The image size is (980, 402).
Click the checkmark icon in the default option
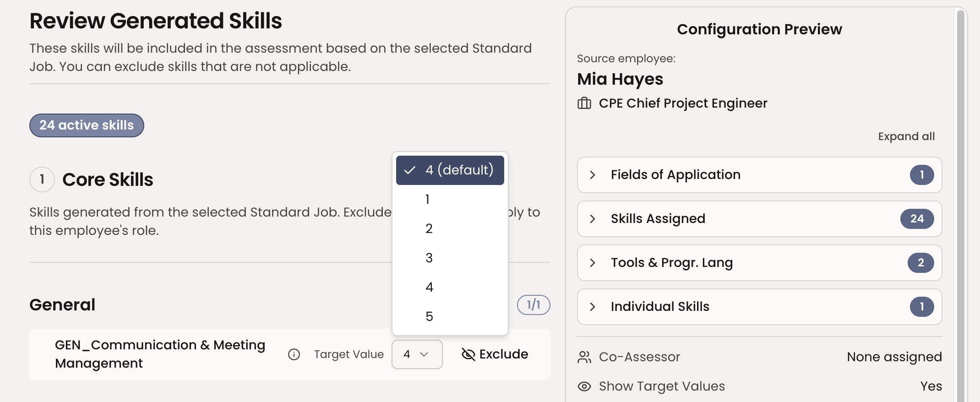[410, 170]
